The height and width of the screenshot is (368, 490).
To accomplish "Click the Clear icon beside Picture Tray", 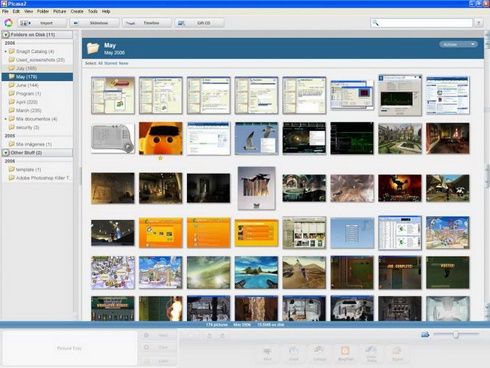I will pyautogui.click(x=146, y=348).
